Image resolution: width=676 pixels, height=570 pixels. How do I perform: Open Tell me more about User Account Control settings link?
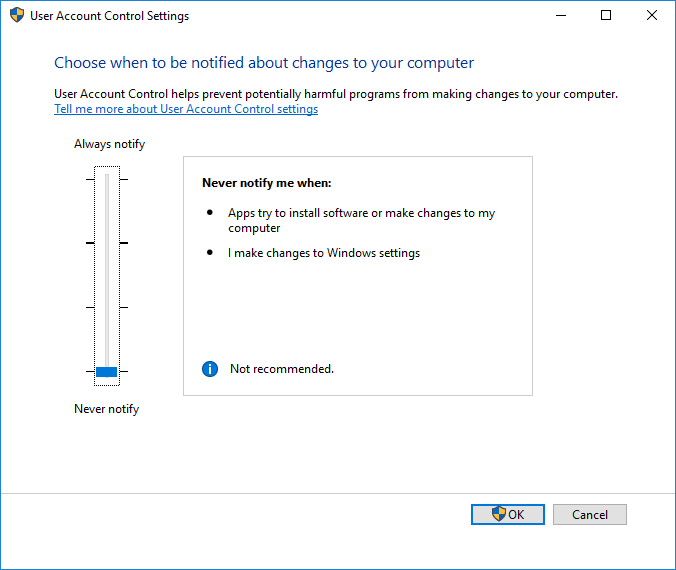(x=186, y=109)
